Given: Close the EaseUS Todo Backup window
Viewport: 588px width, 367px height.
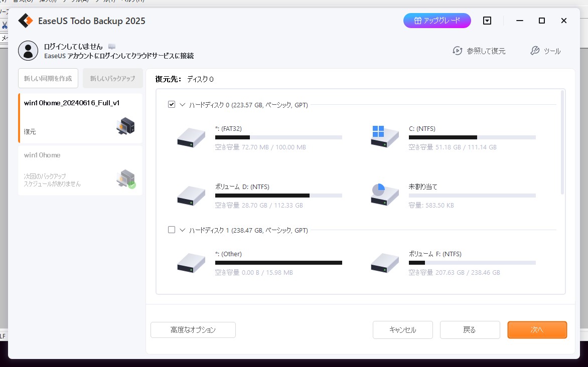Looking at the screenshot, I should [564, 21].
